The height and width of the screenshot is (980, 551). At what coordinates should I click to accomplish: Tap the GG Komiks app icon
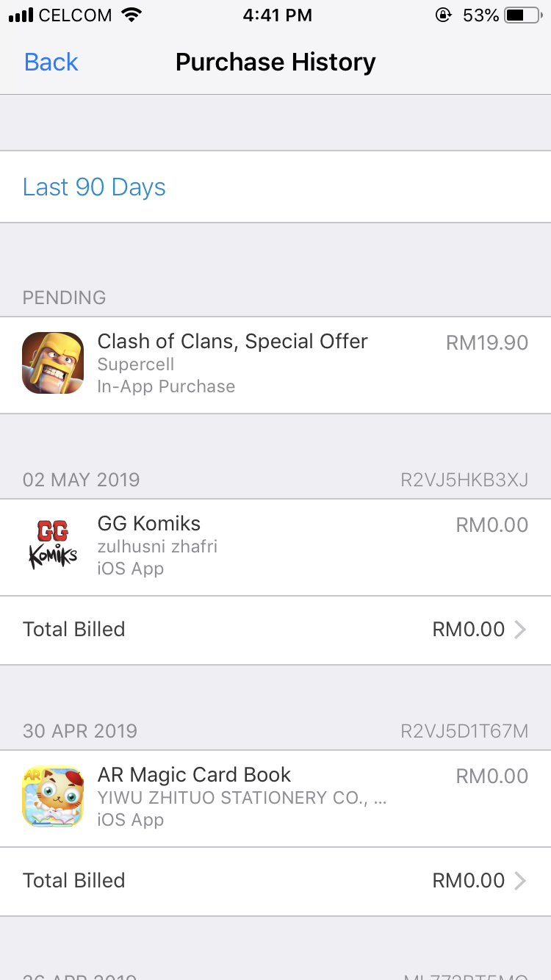point(53,545)
